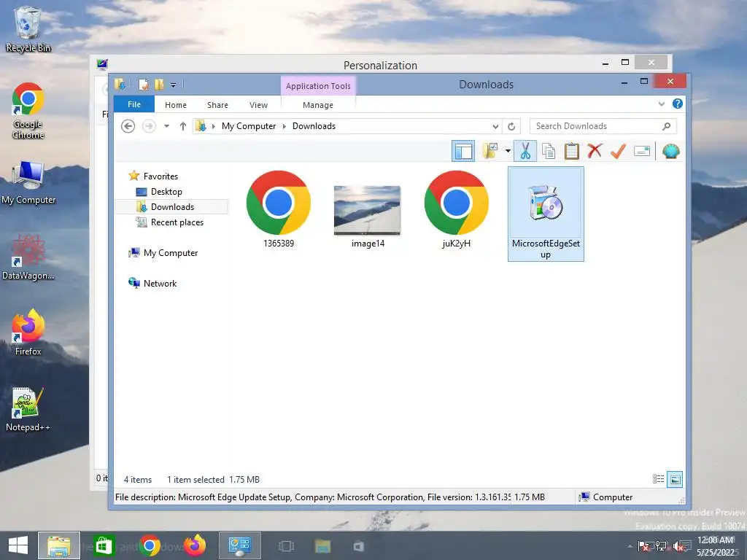Viewport: 747px width, 560px height.
Task: Open Firefox from the taskbar
Action: [195, 545]
